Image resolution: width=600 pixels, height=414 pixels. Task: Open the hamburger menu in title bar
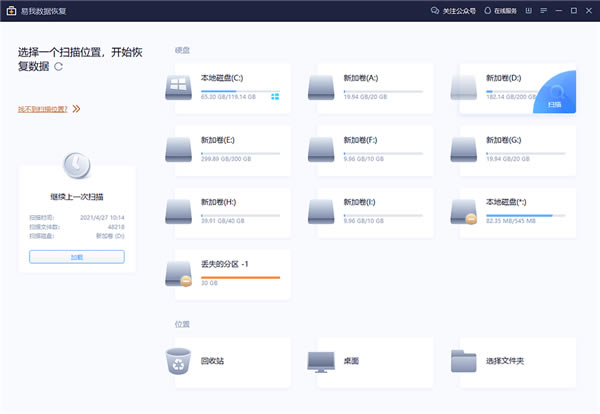[543, 10]
